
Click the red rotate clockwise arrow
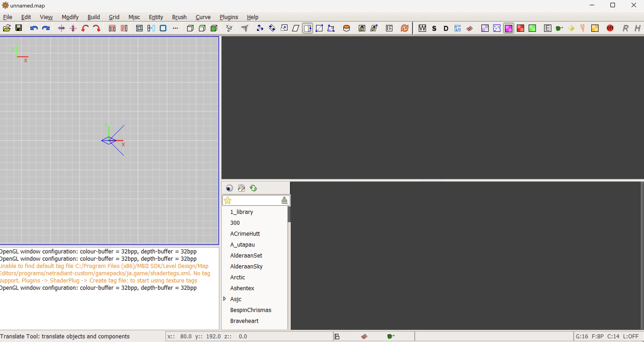[97, 28]
